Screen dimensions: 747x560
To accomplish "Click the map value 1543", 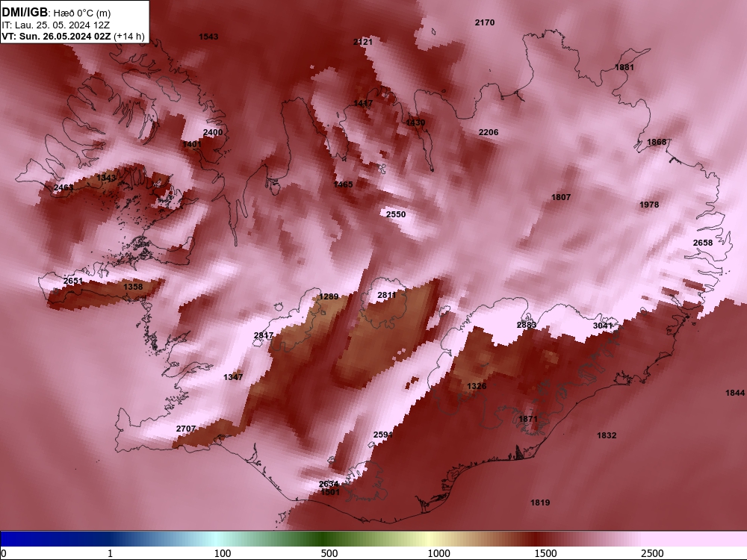I will pos(208,37).
